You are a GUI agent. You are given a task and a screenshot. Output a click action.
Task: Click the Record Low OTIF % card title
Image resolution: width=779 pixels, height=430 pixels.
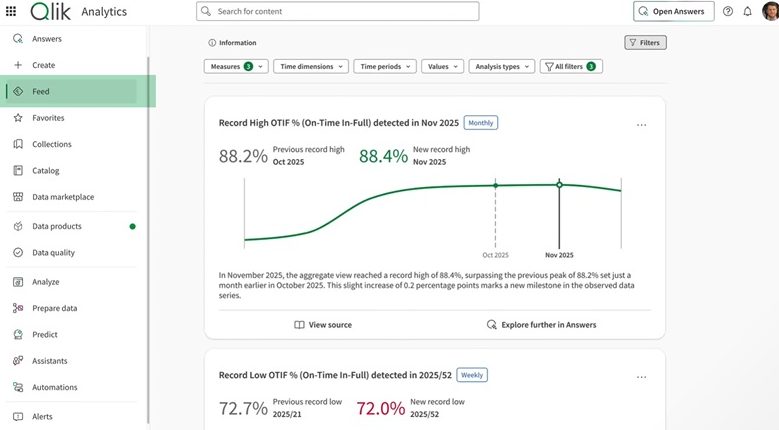coord(335,375)
